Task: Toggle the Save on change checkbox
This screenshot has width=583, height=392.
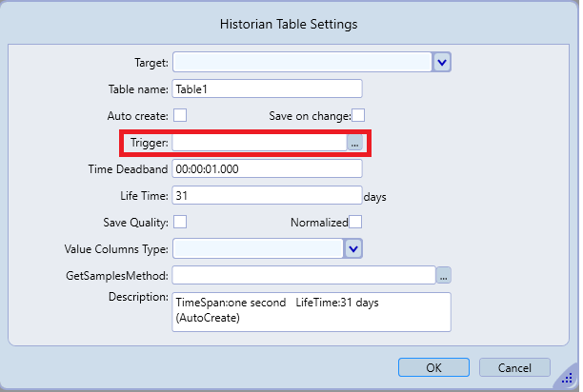Action: click(359, 115)
